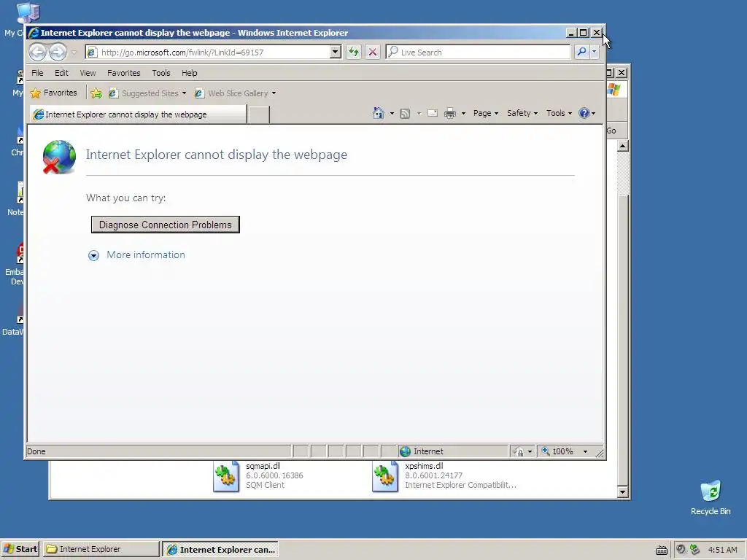
Task: Open Suggested Sites on Favorites bar
Action: click(147, 93)
